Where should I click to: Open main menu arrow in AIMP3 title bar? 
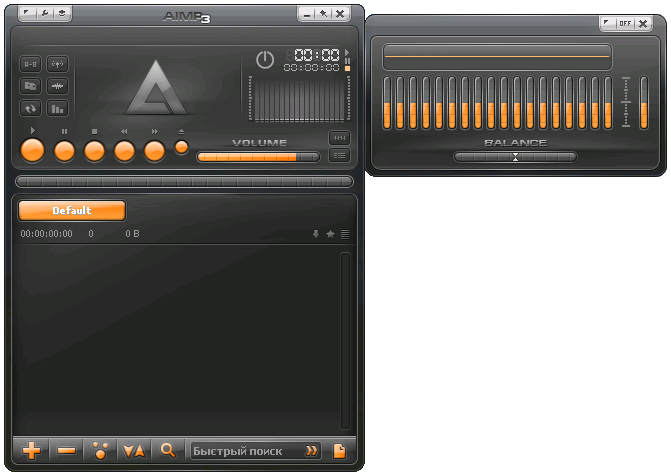(x=27, y=13)
